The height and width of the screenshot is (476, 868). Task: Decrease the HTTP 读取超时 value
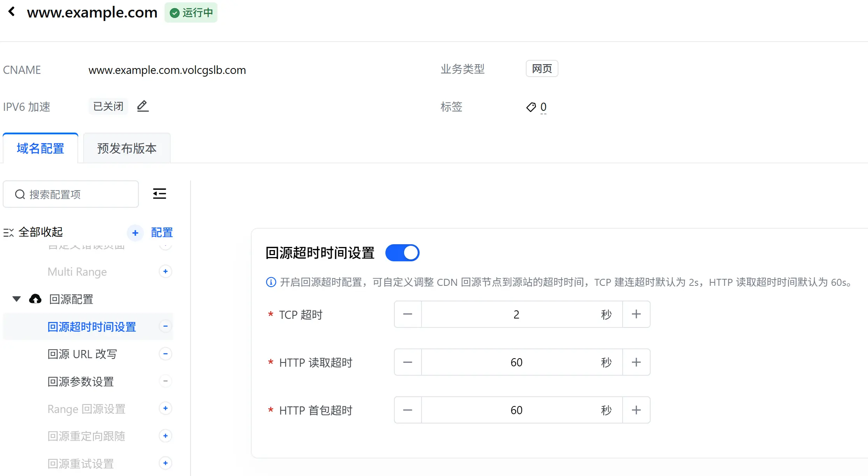pyautogui.click(x=408, y=362)
